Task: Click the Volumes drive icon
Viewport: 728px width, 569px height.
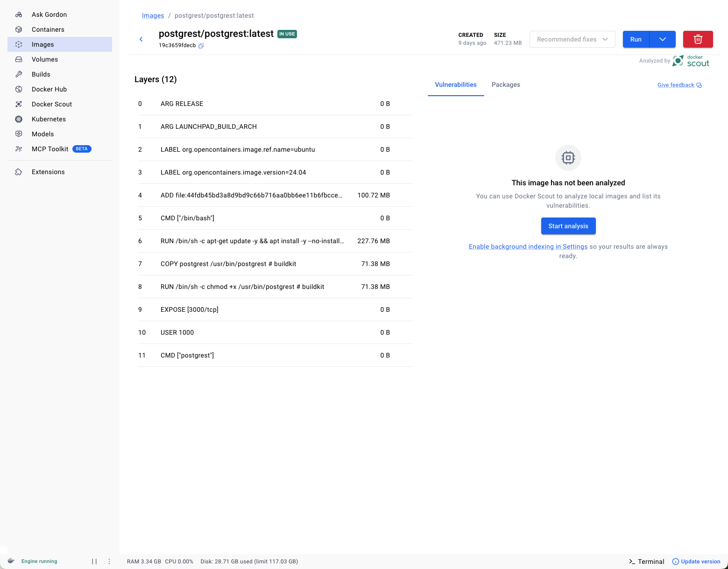Action: (x=19, y=59)
